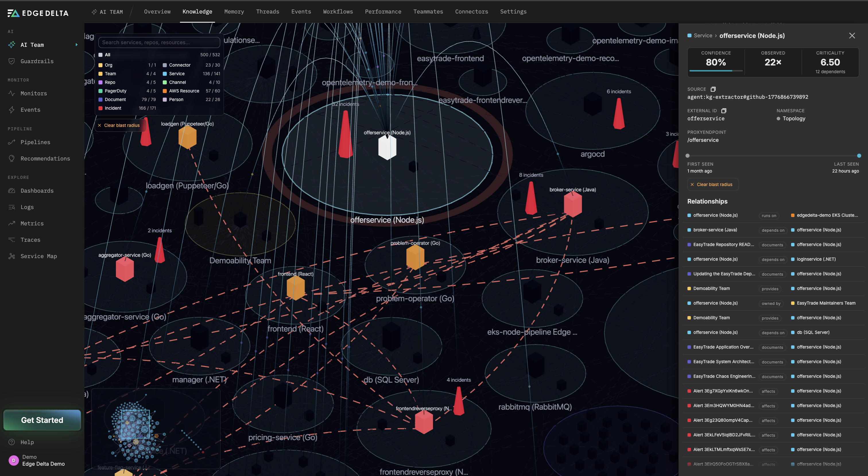Toggle the Document filter checkbox
Screen dimensions: 868x476
[x=100, y=99]
